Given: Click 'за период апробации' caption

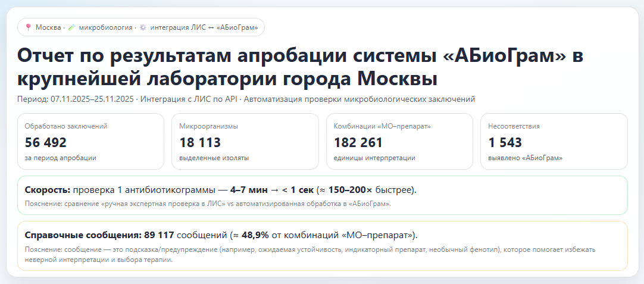Looking at the screenshot, I should pos(60,158).
